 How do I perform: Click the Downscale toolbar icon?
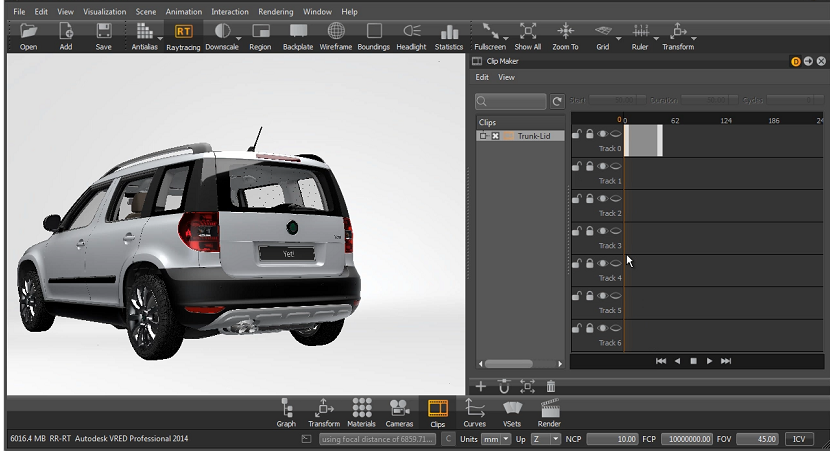point(222,31)
